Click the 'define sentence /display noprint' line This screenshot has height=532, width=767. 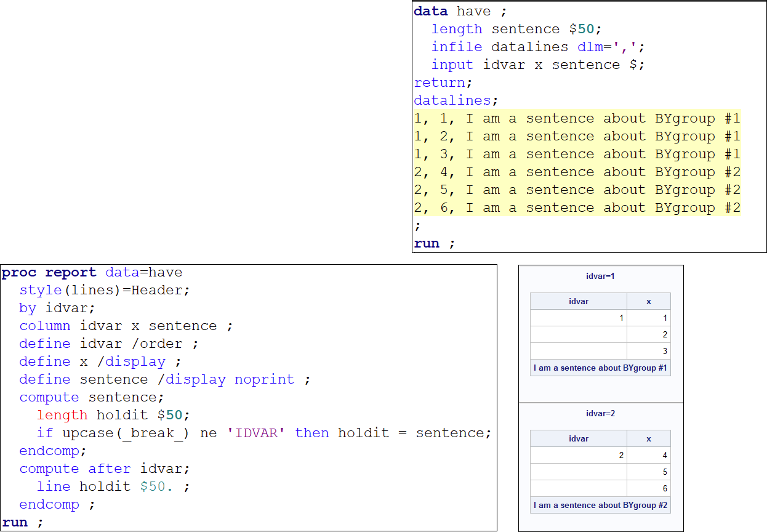(x=164, y=380)
